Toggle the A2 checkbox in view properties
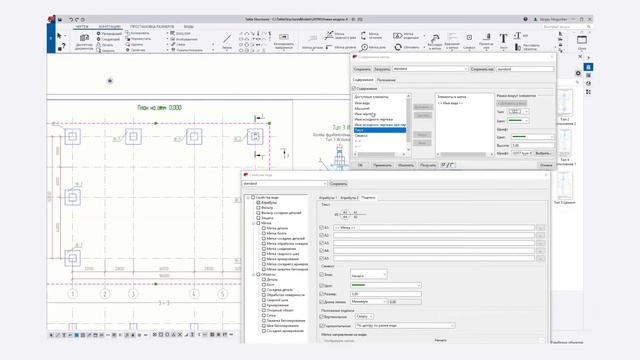640x360 pixels. click(x=321, y=235)
